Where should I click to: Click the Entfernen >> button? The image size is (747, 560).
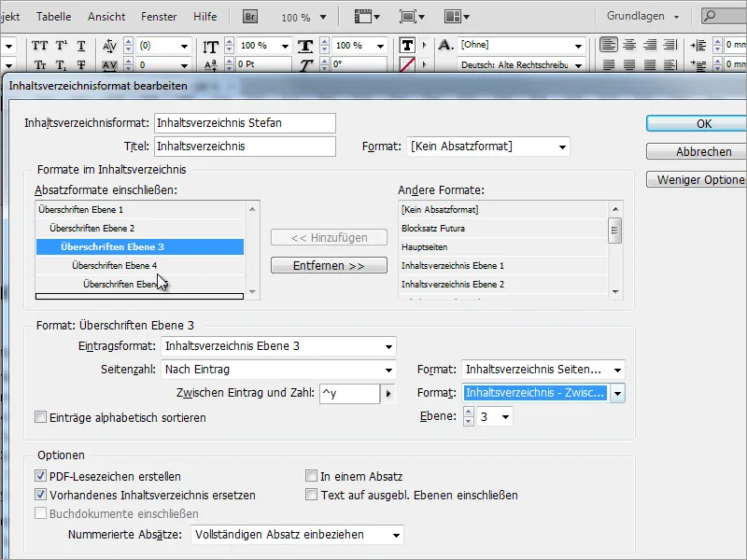tap(329, 266)
